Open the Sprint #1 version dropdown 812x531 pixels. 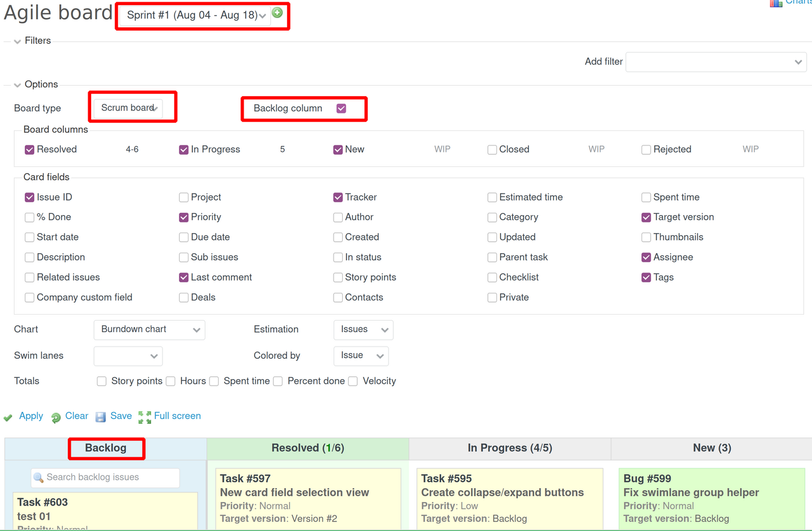click(x=196, y=16)
